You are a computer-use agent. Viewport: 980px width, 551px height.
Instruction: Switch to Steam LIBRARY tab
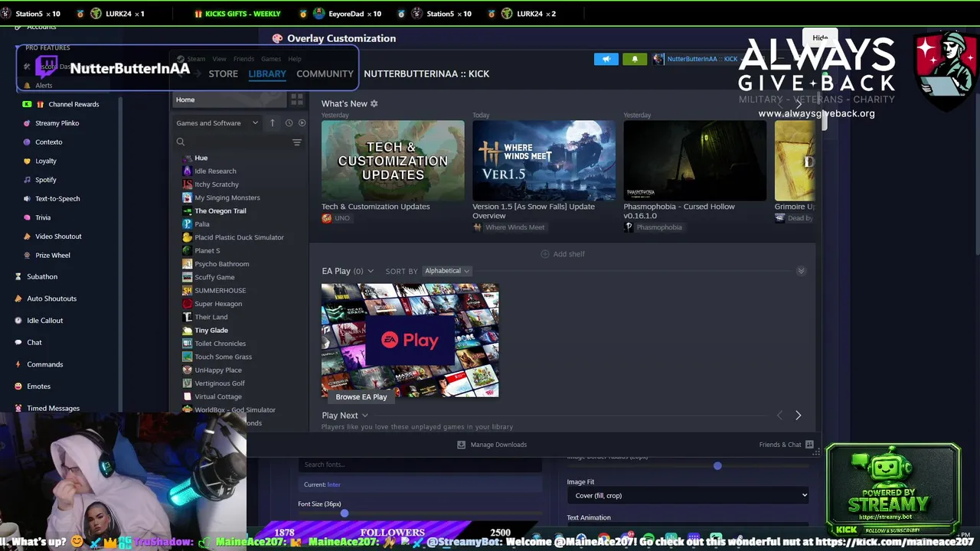(x=267, y=73)
